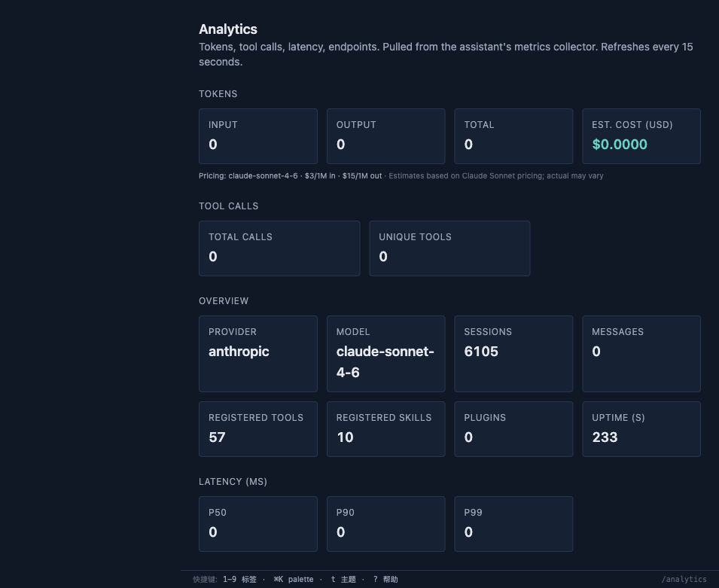Viewport: 719px width, 588px height.
Task: Select the P99 latency card
Action: coord(513,524)
